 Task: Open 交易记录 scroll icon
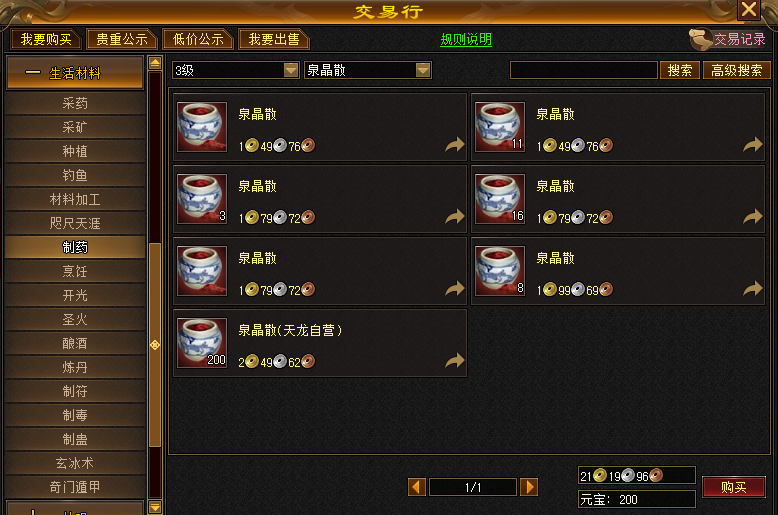point(700,39)
